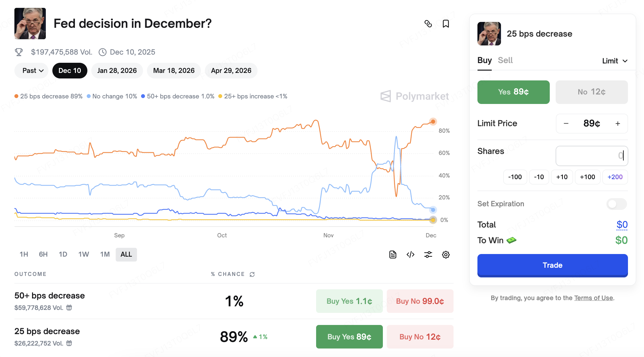Click rewards gift icon for 50+ bps

69,308
